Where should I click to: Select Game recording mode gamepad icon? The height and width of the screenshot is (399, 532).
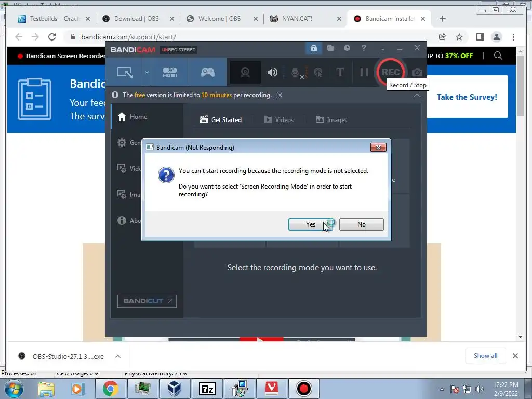click(x=208, y=72)
